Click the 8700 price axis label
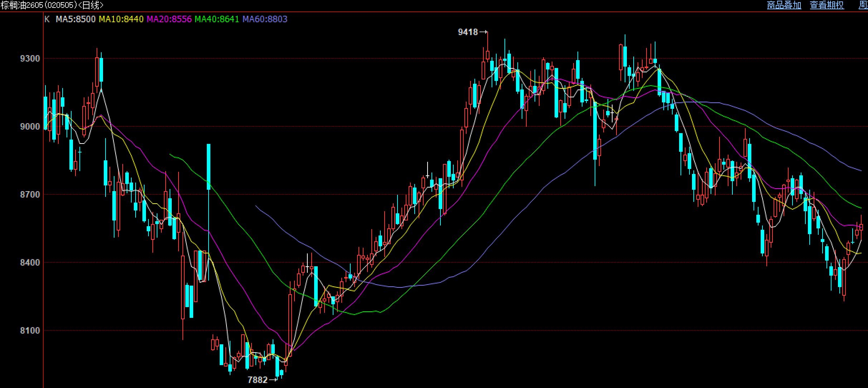This screenshot has width=868, height=388. (x=30, y=195)
